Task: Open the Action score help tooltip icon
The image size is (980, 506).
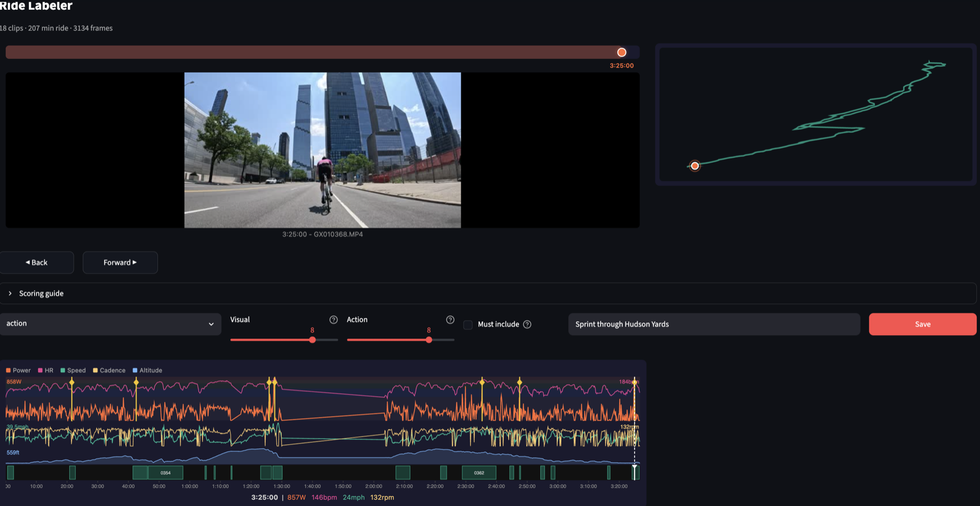Action: click(x=450, y=320)
